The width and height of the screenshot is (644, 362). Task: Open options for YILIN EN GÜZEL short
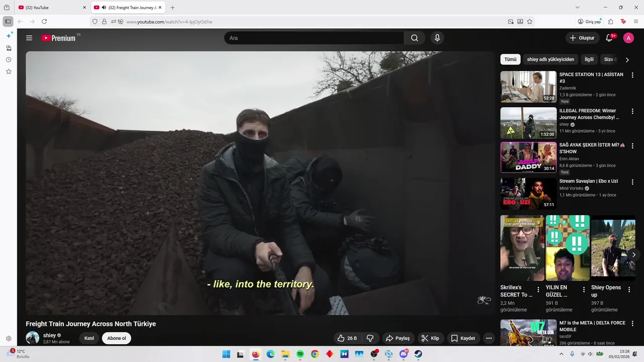coord(584,290)
